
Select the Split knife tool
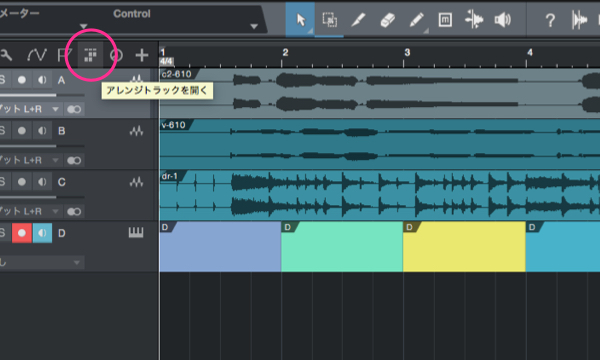pyautogui.click(x=358, y=20)
